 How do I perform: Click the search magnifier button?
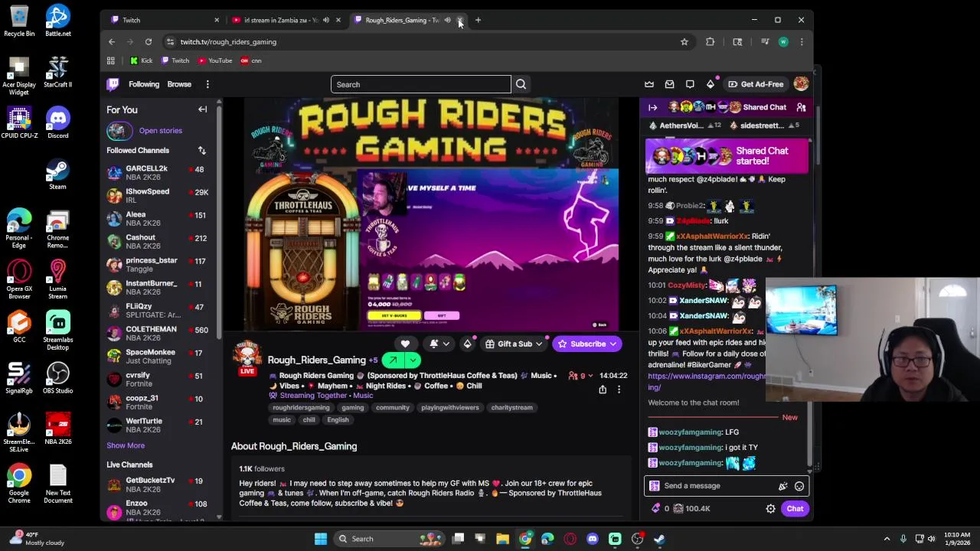click(x=521, y=84)
